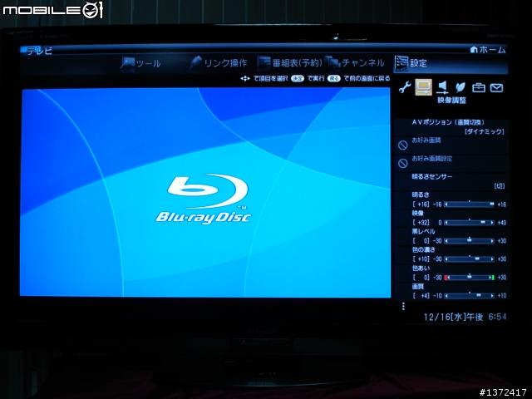Click the directional arrows hint icon

point(245,78)
